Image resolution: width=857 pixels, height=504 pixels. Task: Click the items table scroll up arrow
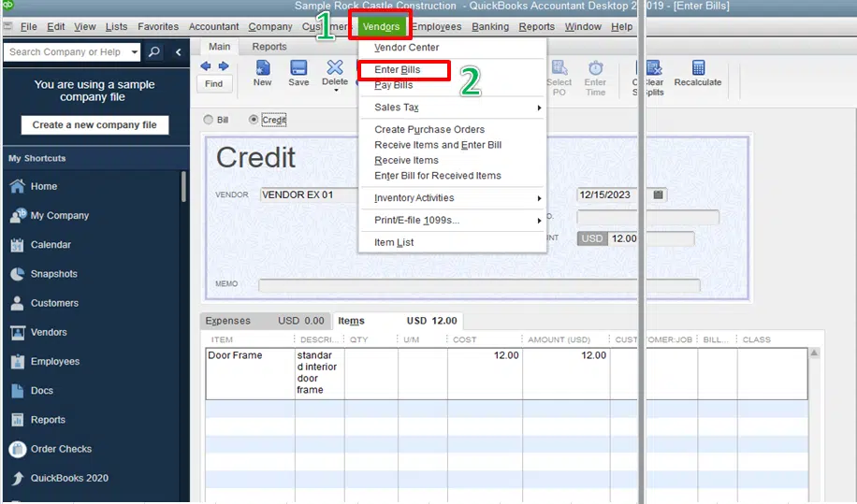[x=814, y=353]
